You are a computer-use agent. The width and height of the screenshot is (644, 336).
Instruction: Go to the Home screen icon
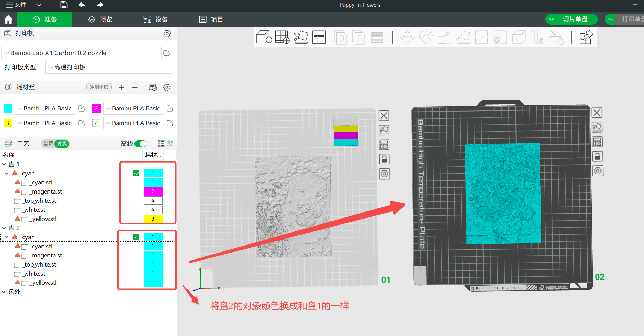[8, 19]
